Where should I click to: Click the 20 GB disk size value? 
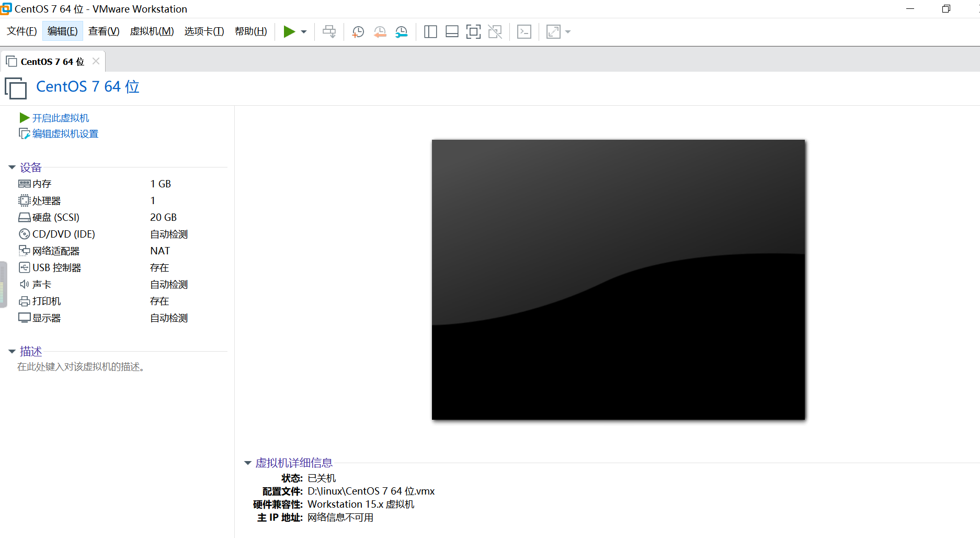pos(163,217)
